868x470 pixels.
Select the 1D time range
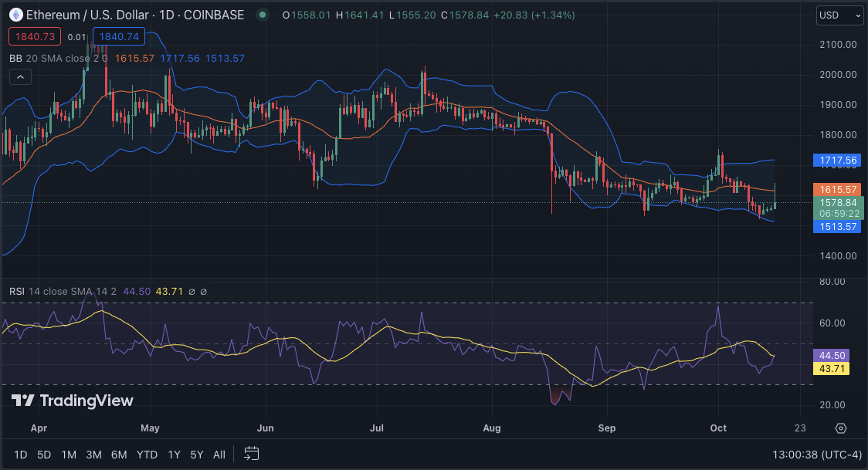21,455
